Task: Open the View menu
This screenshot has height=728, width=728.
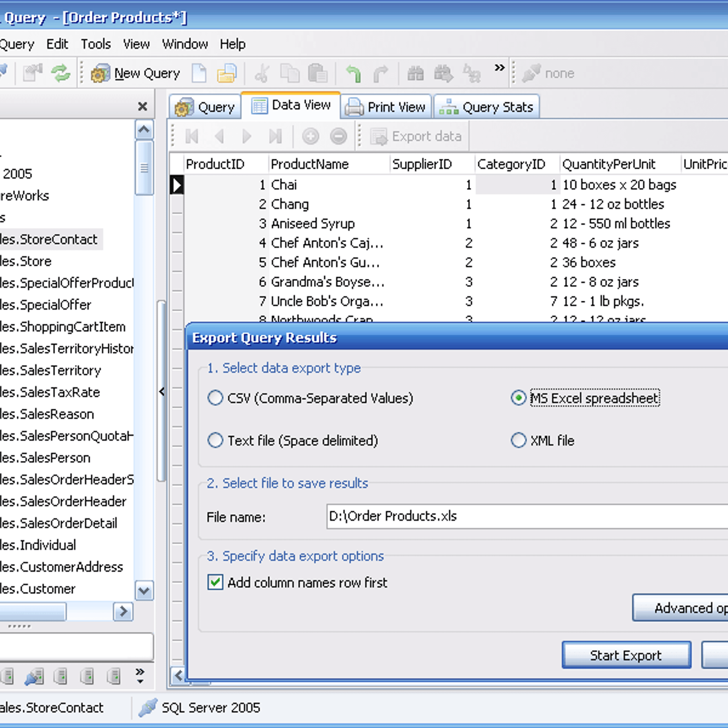Action: (136, 44)
